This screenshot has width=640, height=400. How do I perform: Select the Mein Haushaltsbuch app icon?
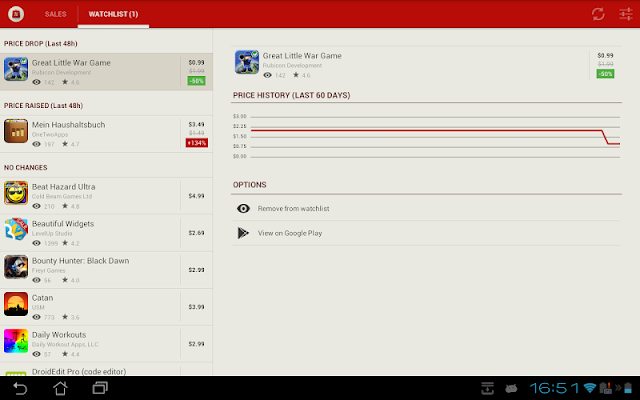coord(16,131)
